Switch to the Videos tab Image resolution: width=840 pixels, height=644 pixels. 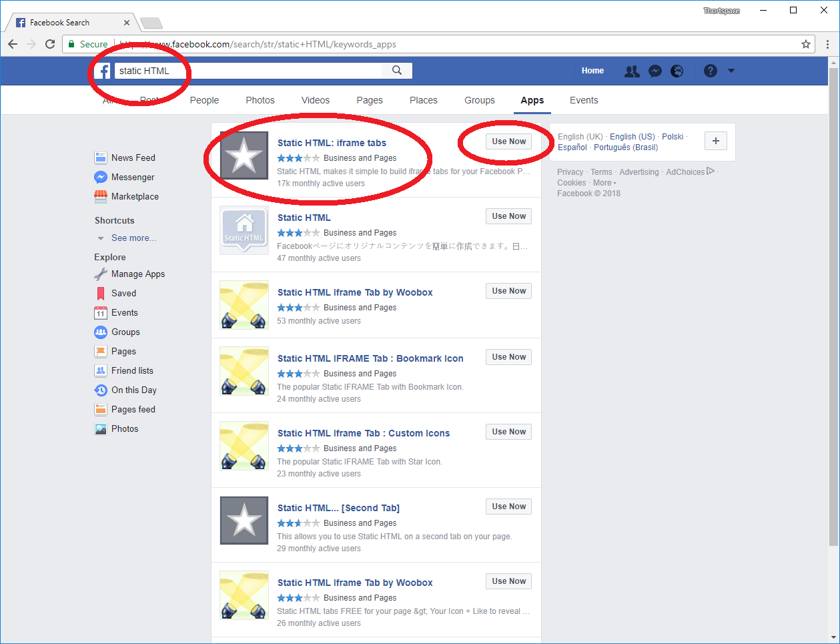(x=316, y=100)
